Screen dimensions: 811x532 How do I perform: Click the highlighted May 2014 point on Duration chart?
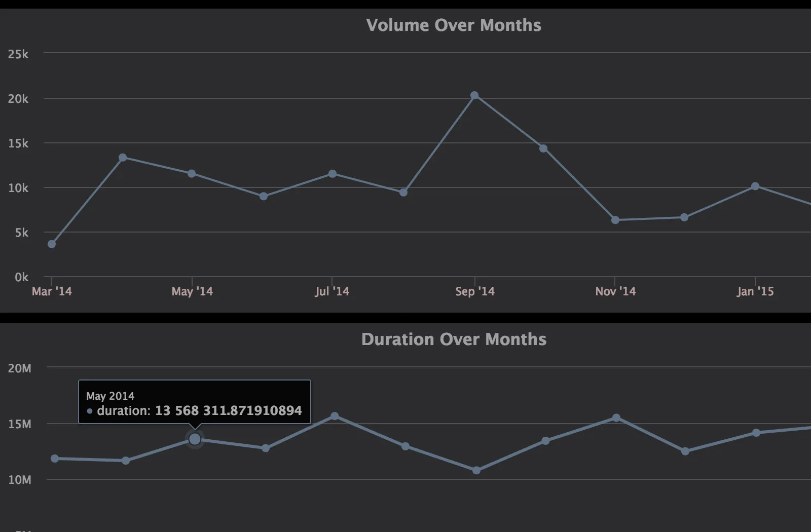pos(195,439)
